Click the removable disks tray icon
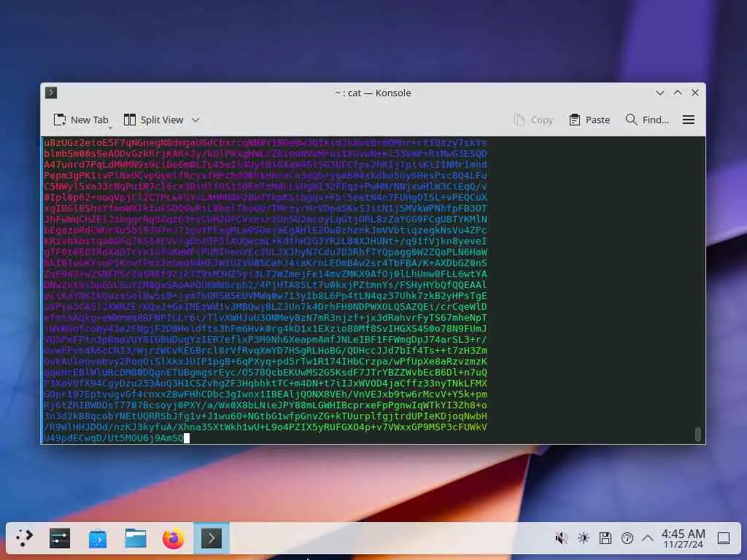 coord(605,538)
